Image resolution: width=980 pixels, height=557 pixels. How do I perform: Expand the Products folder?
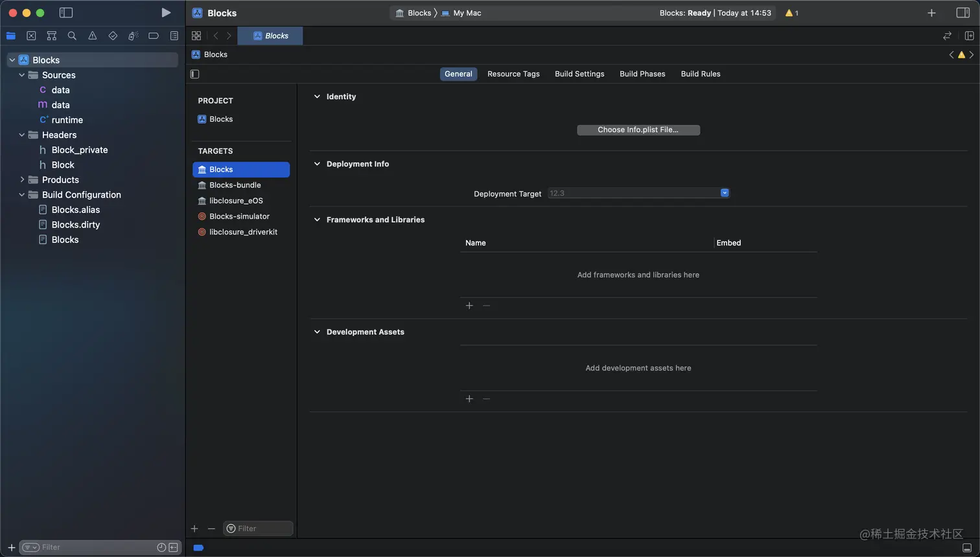tap(22, 179)
